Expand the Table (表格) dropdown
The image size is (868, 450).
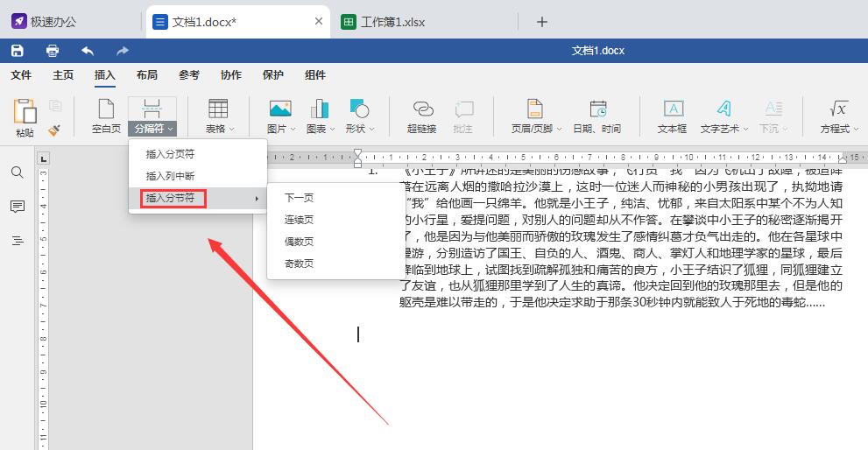tap(216, 117)
